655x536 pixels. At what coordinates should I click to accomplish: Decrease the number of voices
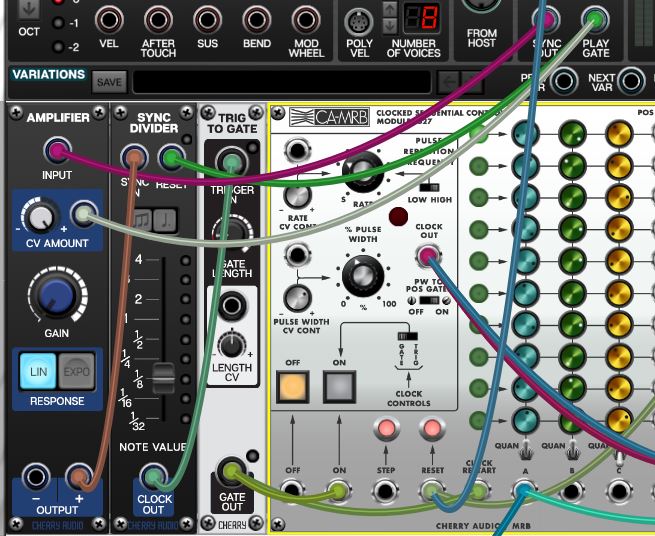(x=390, y=26)
